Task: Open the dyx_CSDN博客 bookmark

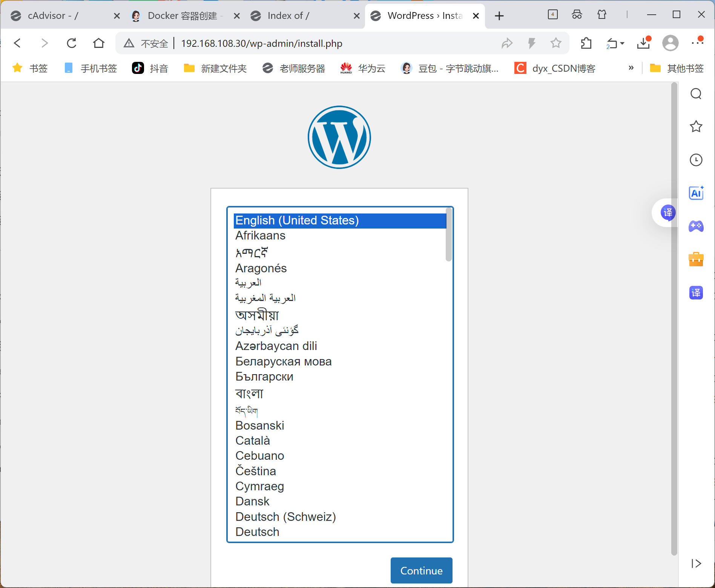Action: pos(555,68)
